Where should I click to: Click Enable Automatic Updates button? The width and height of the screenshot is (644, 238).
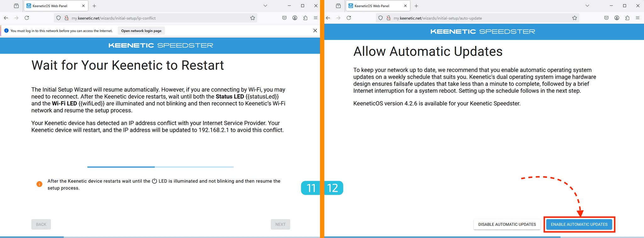tap(579, 224)
